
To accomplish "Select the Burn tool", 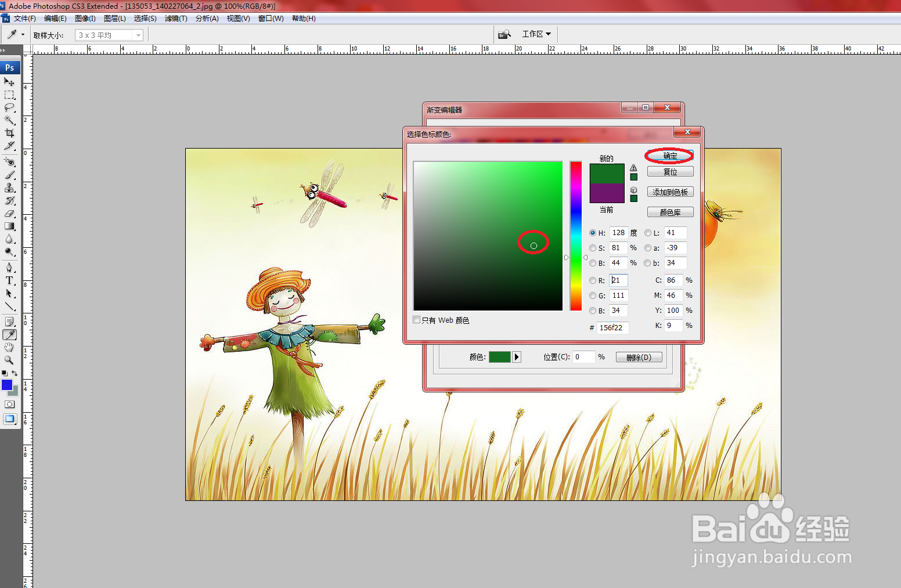I will [x=9, y=251].
